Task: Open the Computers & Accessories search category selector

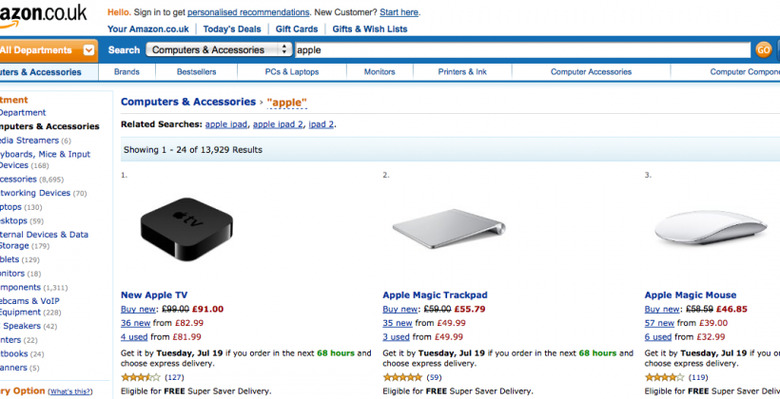Action: point(218,50)
